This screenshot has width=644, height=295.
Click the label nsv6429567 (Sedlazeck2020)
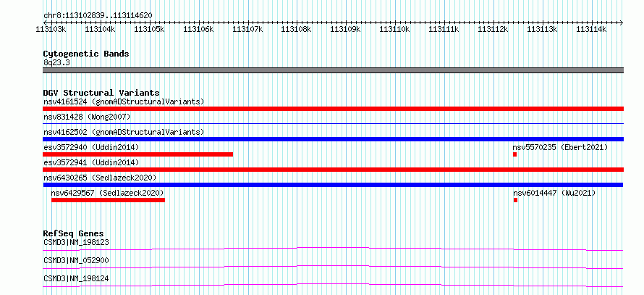[x=107, y=193]
